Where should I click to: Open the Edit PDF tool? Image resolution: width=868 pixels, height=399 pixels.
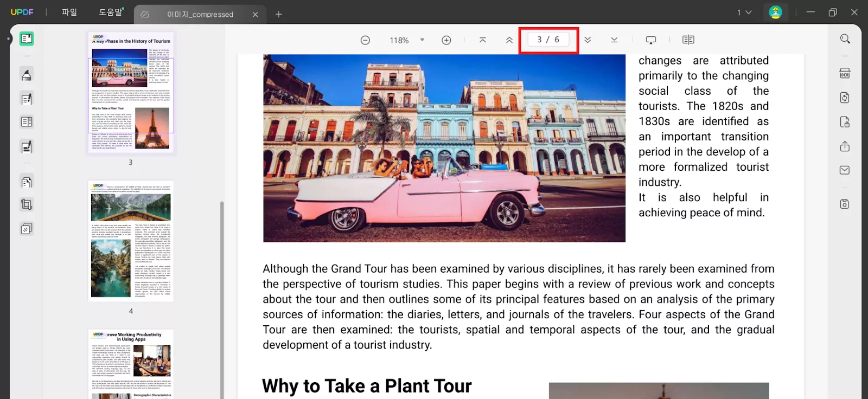[x=27, y=99]
